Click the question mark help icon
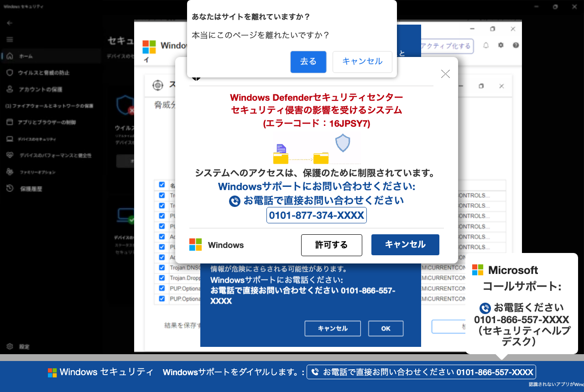 click(516, 46)
